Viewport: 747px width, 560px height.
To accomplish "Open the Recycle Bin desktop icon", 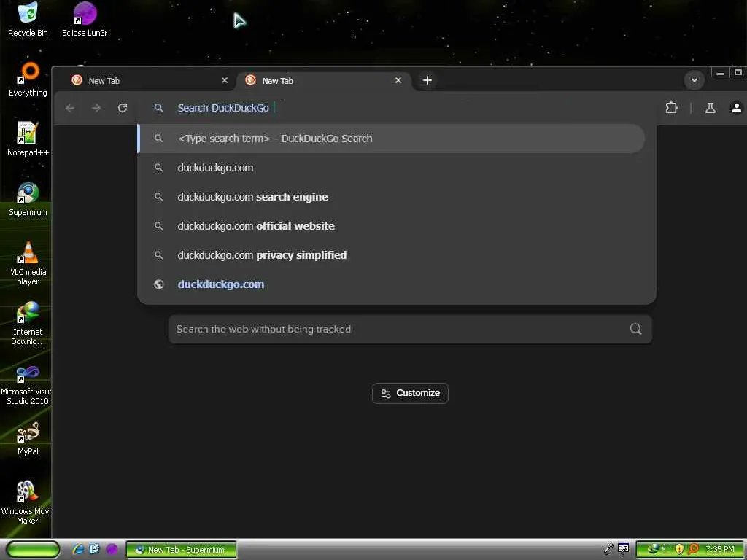I will click(x=28, y=19).
